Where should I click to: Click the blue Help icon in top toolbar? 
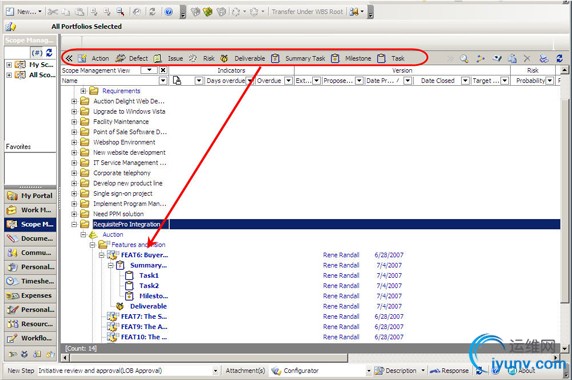click(x=168, y=12)
